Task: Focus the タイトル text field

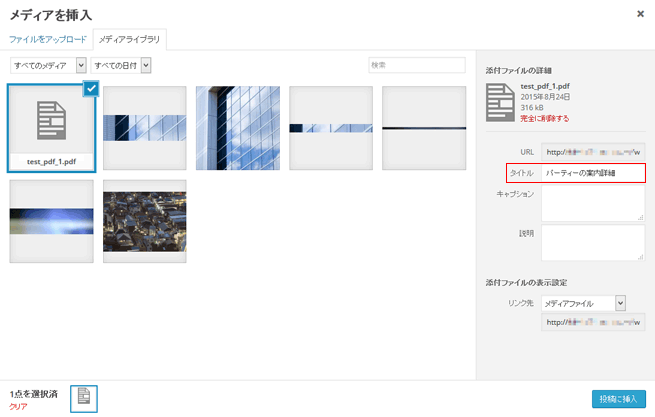Action: pyautogui.click(x=593, y=173)
